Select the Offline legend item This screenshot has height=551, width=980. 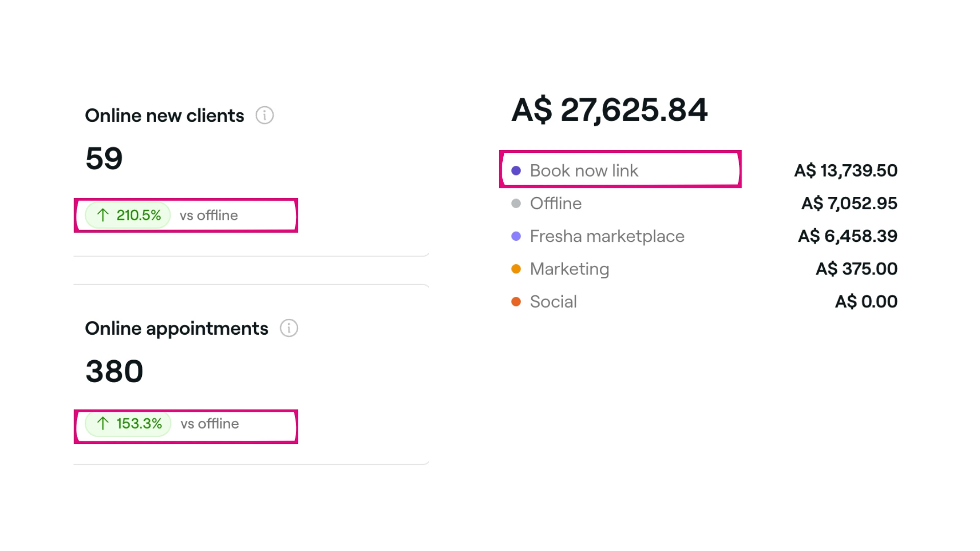pyautogui.click(x=555, y=204)
